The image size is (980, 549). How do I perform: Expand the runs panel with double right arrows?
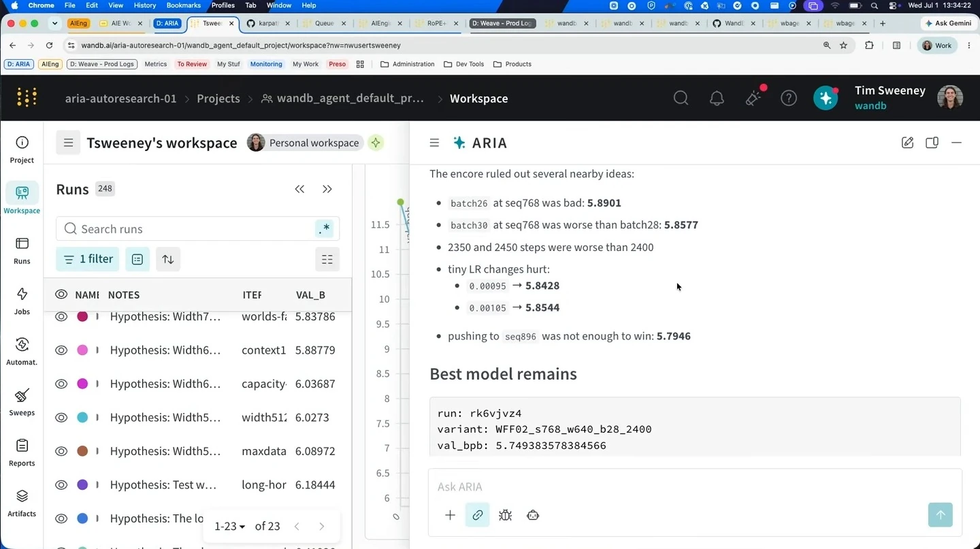tap(327, 189)
